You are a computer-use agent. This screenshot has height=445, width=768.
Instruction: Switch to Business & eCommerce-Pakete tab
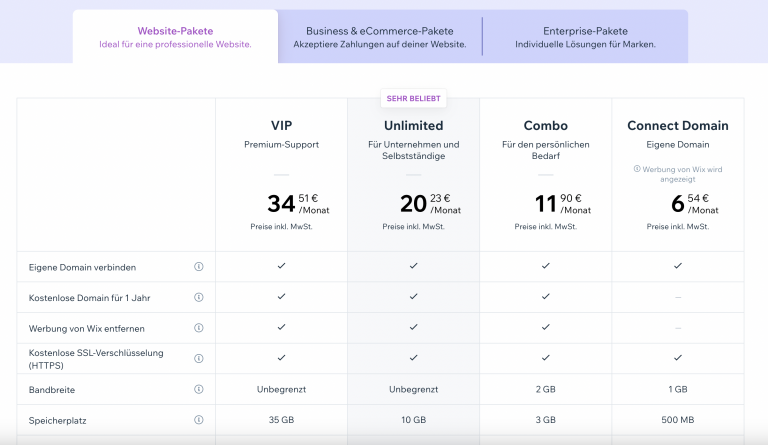pos(380,37)
